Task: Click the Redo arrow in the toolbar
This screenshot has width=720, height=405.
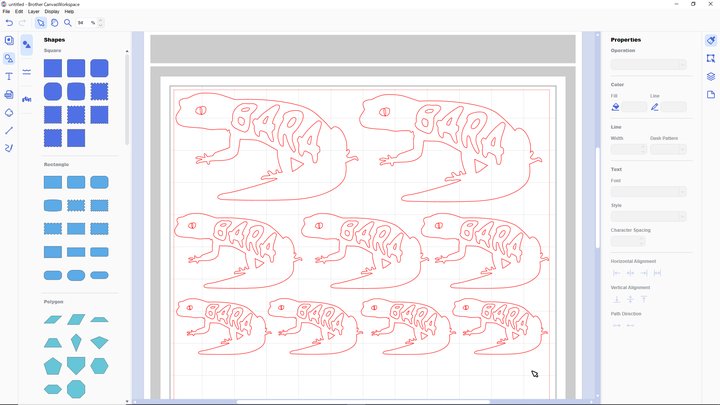Action: coord(22,22)
